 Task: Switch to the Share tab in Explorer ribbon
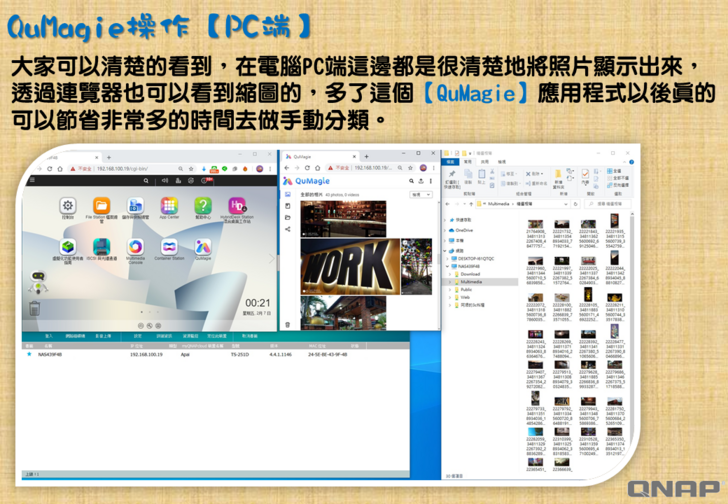[485, 162]
